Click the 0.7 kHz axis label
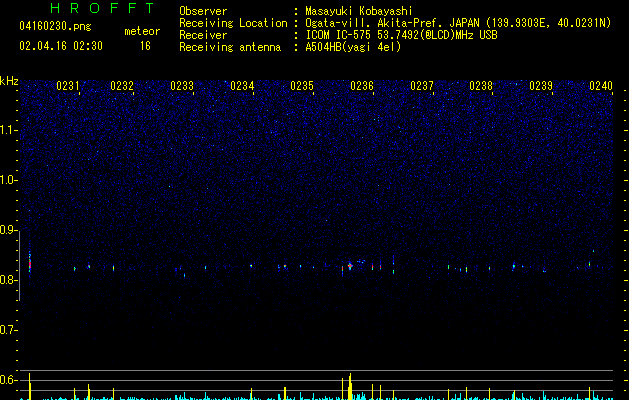The image size is (629, 400). [8, 330]
